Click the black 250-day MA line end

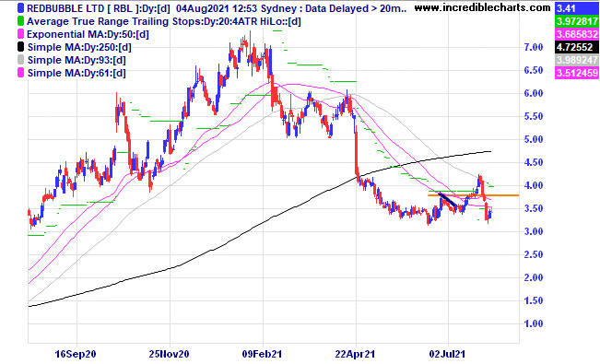[490, 151]
